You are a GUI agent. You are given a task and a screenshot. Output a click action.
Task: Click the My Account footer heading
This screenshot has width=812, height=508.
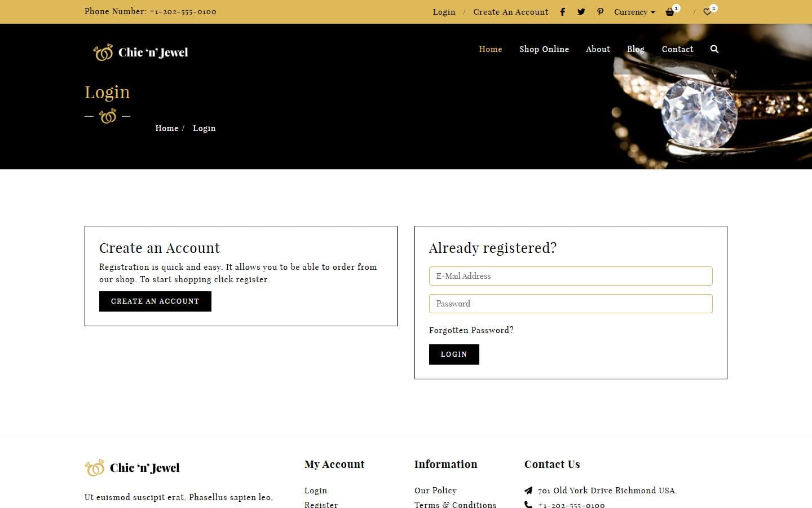click(x=334, y=464)
